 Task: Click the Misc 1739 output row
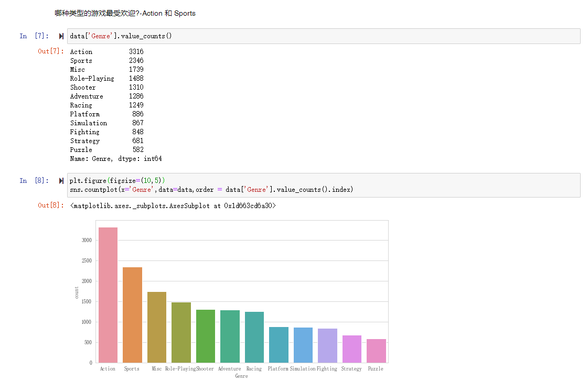coord(106,70)
